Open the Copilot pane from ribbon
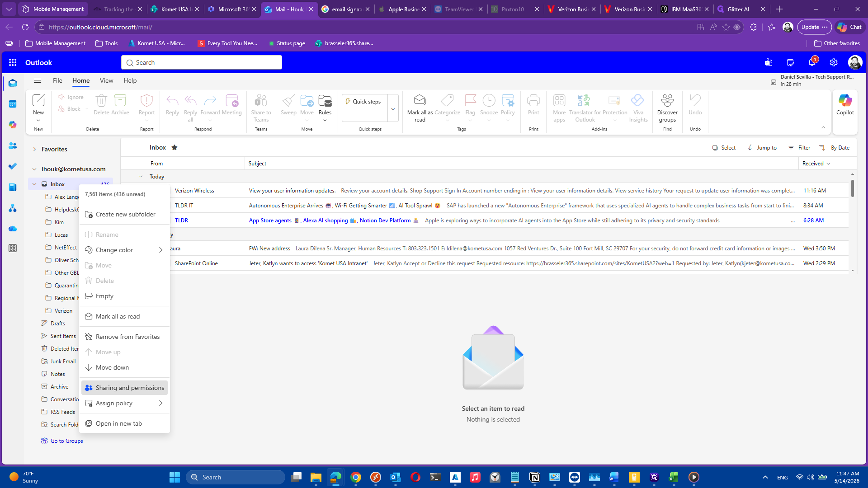868x488 pixels. coord(845,105)
